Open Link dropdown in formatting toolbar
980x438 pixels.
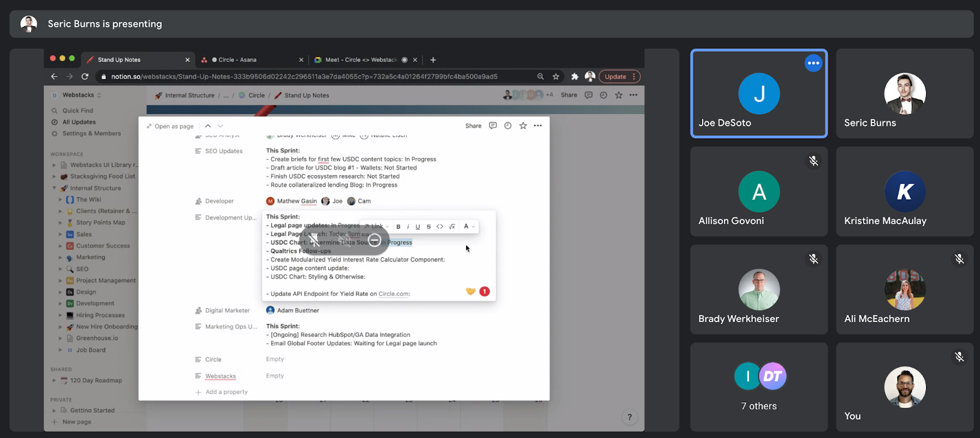pyautogui.click(x=377, y=227)
